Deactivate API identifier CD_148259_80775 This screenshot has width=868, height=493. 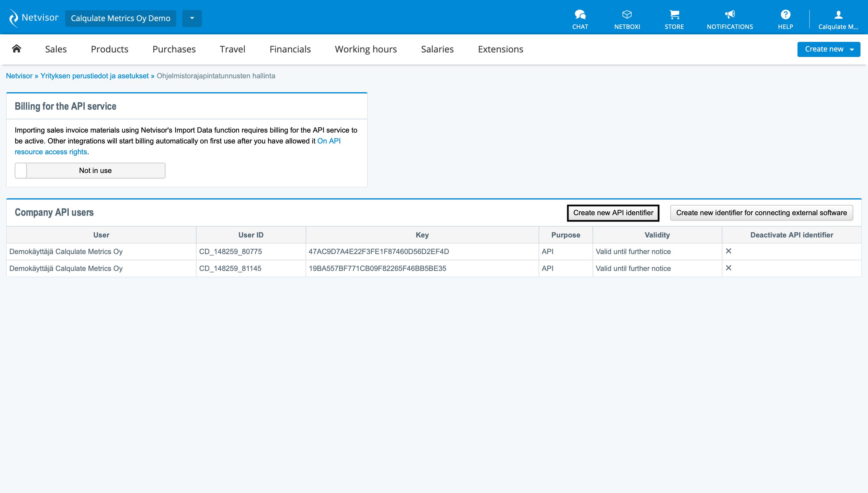coord(728,251)
